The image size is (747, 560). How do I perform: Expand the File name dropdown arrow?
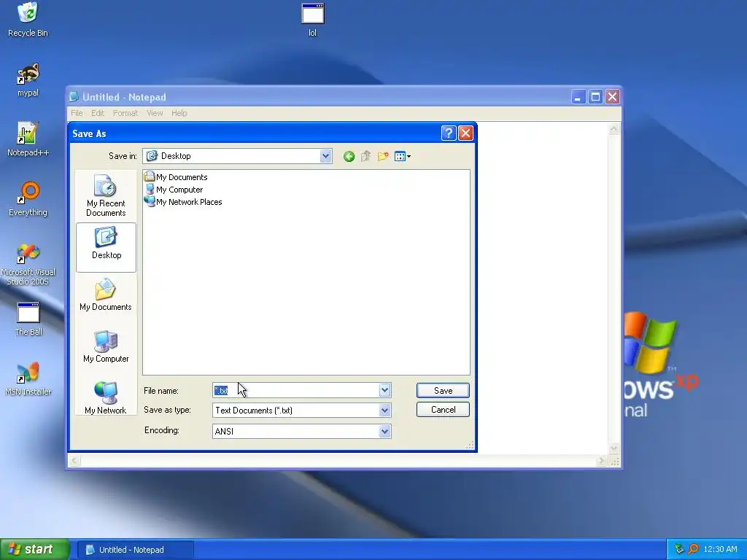click(384, 391)
